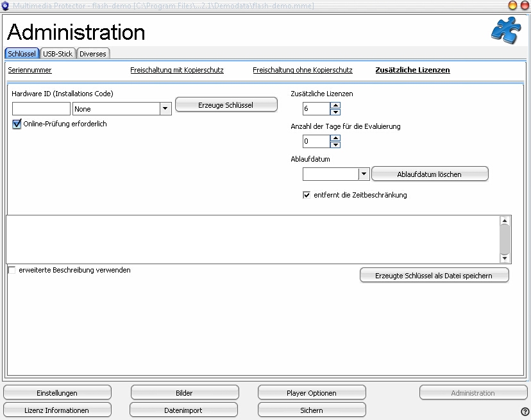Click Ablaufdatum löschen button
The image size is (531, 420).
(430, 174)
